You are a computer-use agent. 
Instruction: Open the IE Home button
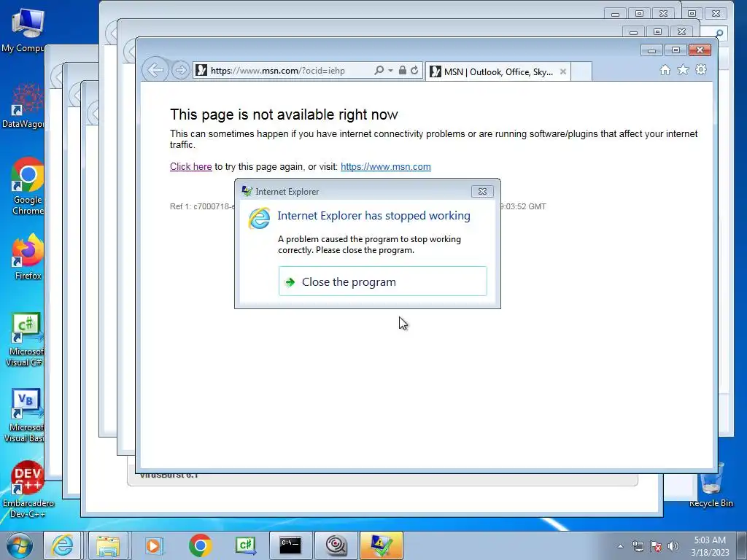pos(665,70)
